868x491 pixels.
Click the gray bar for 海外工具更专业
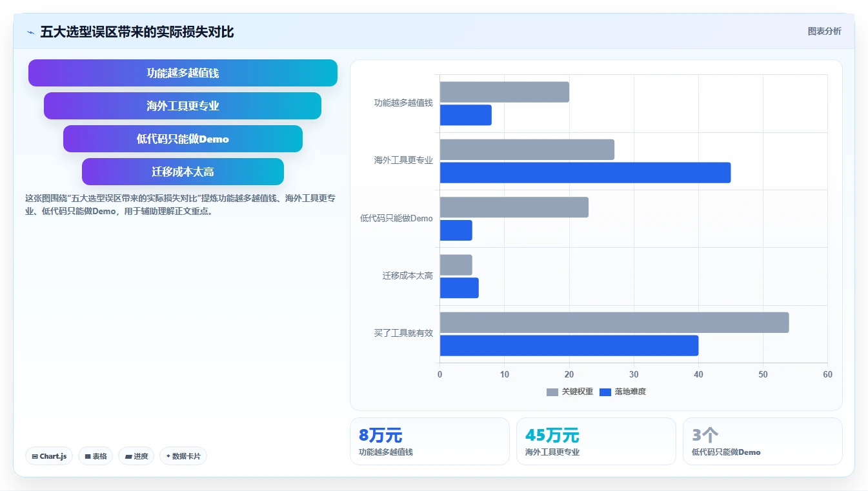pyautogui.click(x=527, y=150)
